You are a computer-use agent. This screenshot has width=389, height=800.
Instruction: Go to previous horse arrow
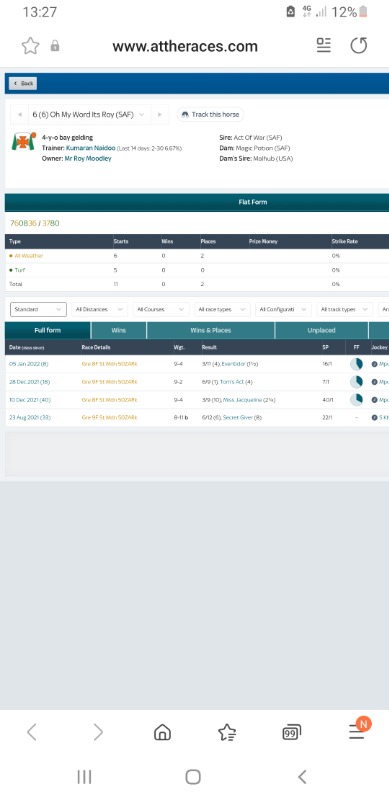pyautogui.click(x=19, y=115)
